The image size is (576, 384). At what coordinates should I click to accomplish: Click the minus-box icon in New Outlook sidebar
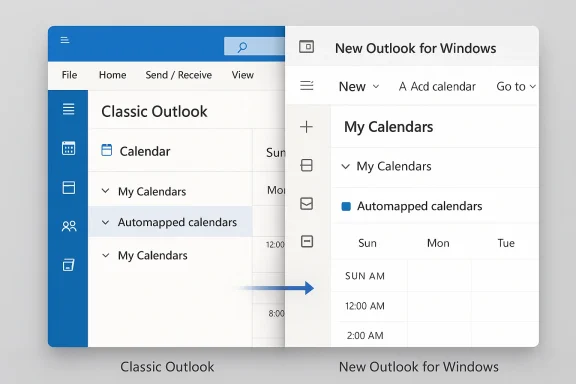(x=307, y=241)
